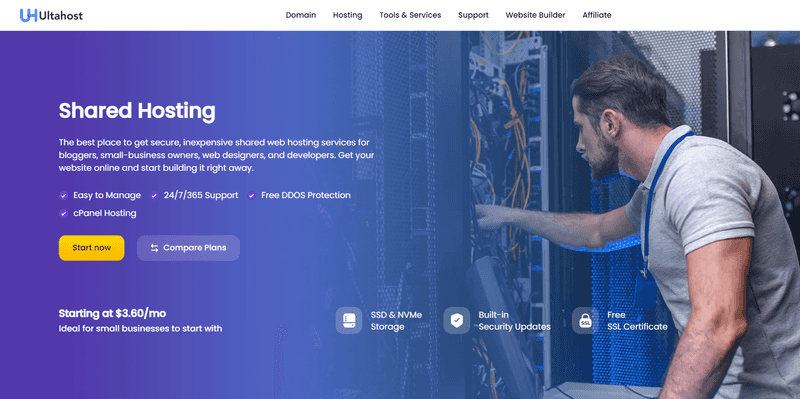This screenshot has height=399, width=800.
Task: Click the checkmark beside Easy to Manage
Action: 63,195
